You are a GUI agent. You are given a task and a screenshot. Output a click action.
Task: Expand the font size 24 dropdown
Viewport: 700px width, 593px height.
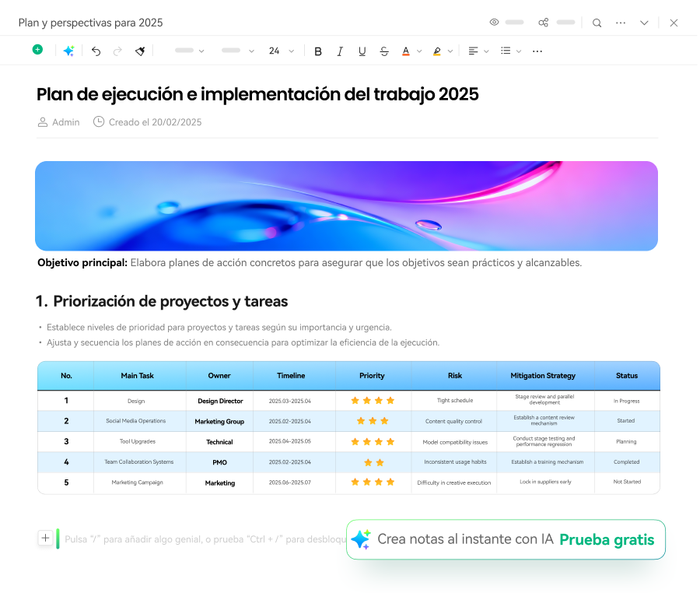point(292,51)
